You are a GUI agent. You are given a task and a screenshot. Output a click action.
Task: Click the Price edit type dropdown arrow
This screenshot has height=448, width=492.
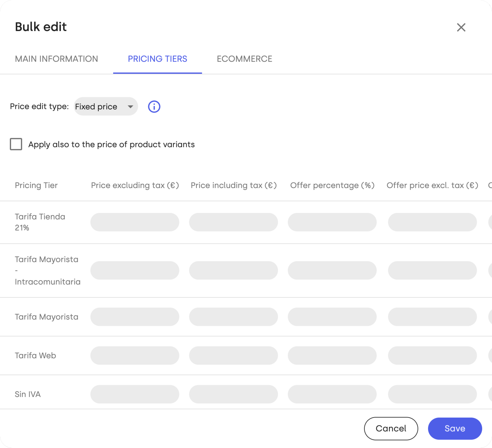point(131,107)
